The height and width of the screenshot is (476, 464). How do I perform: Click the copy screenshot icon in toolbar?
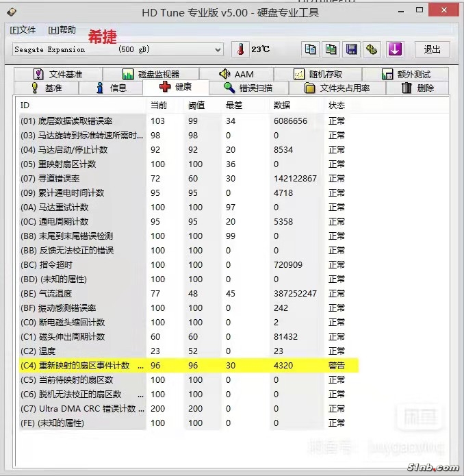point(331,49)
